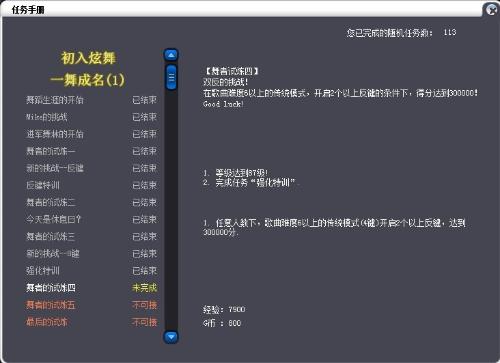Select quest 舞者的试炼一
The image size is (500, 363).
click(51, 151)
